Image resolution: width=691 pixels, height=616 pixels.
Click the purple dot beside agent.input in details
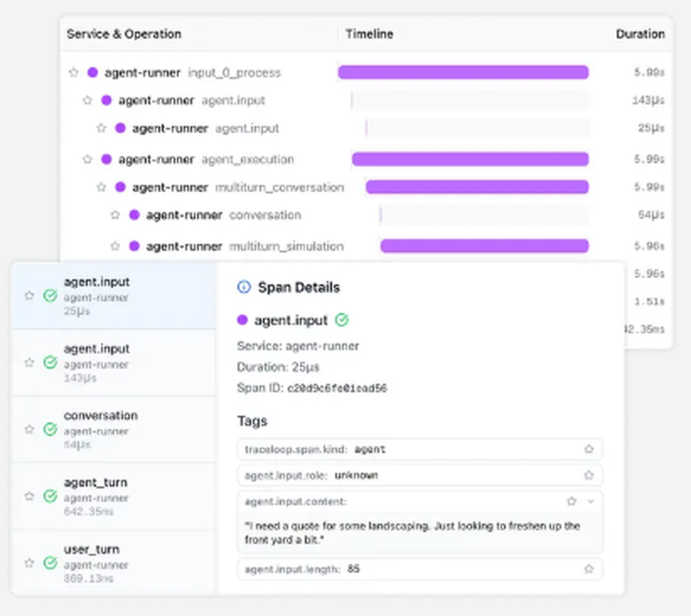click(x=242, y=320)
